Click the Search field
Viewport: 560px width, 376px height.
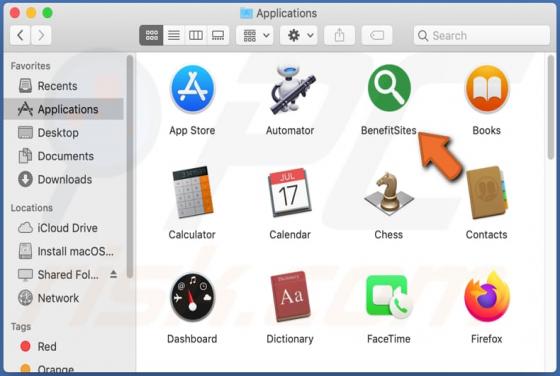[481, 35]
